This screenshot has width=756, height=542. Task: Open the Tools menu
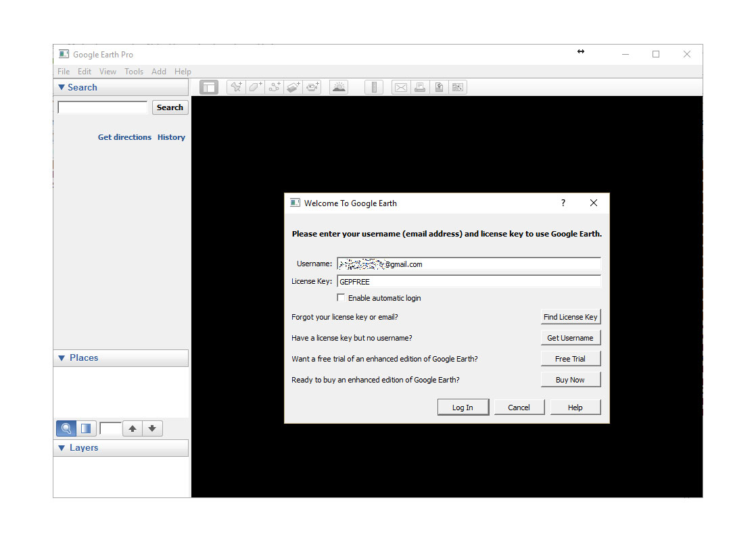[x=134, y=72]
